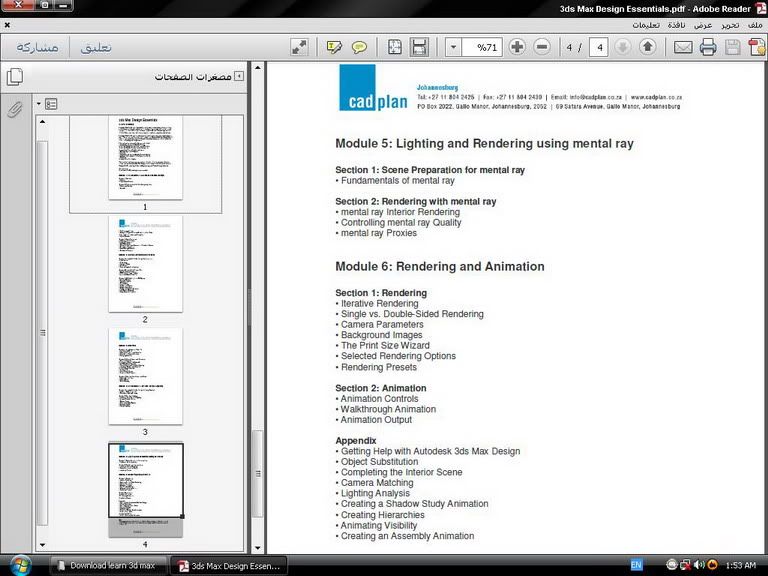The height and width of the screenshot is (576, 768).
Task: Go to the next page arrow
Action: coord(623,47)
